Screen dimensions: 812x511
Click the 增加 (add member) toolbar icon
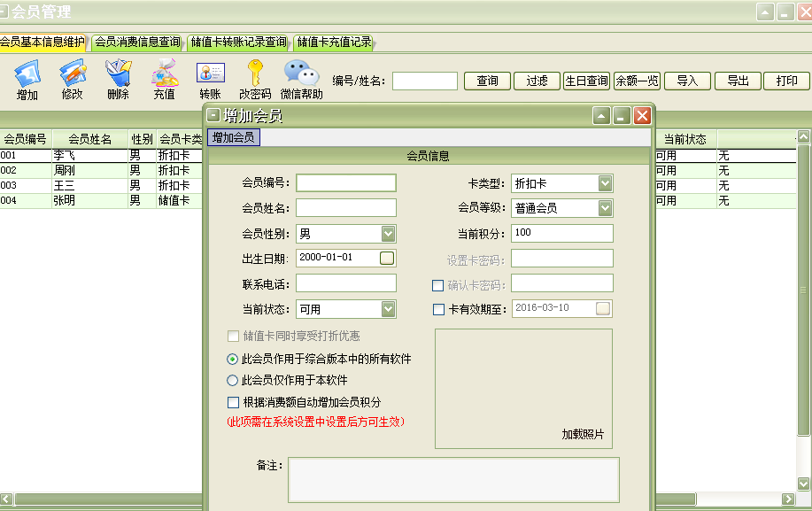point(27,74)
